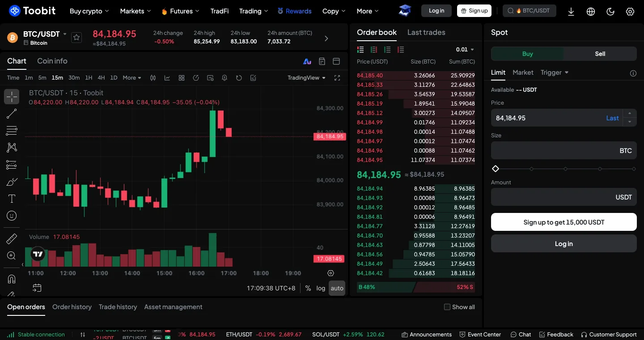The width and height of the screenshot is (644, 340).
Task: Open the price alert bell icon
Action: pyautogui.click(x=225, y=78)
